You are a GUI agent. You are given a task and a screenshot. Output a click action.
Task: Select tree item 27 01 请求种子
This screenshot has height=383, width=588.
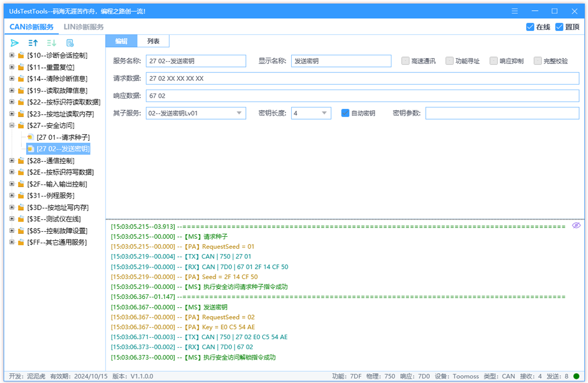63,137
